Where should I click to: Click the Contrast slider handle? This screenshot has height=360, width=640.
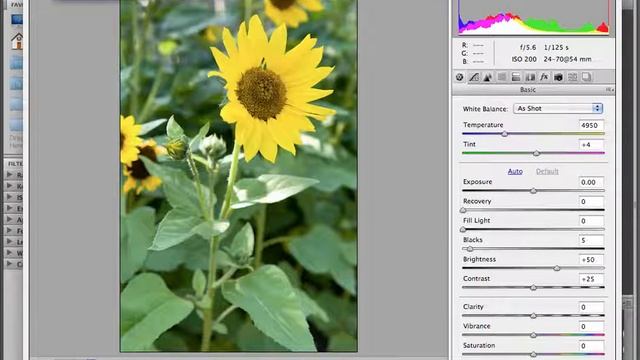(x=533, y=288)
